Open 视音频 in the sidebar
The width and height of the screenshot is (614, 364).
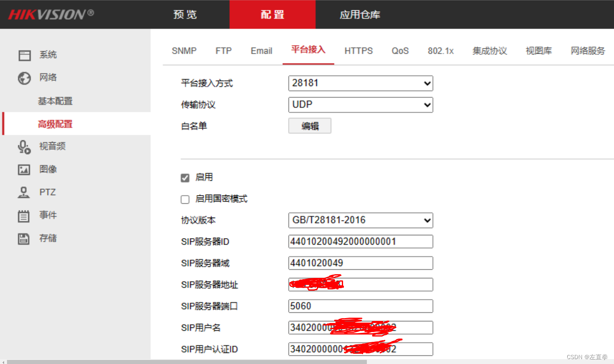tap(52, 146)
